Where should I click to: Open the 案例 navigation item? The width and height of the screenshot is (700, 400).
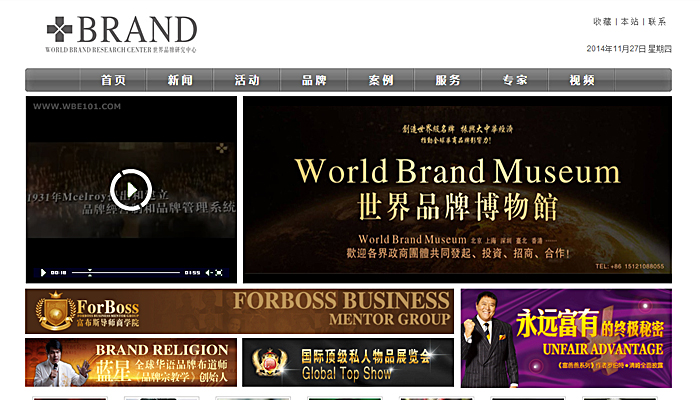pyautogui.click(x=381, y=80)
